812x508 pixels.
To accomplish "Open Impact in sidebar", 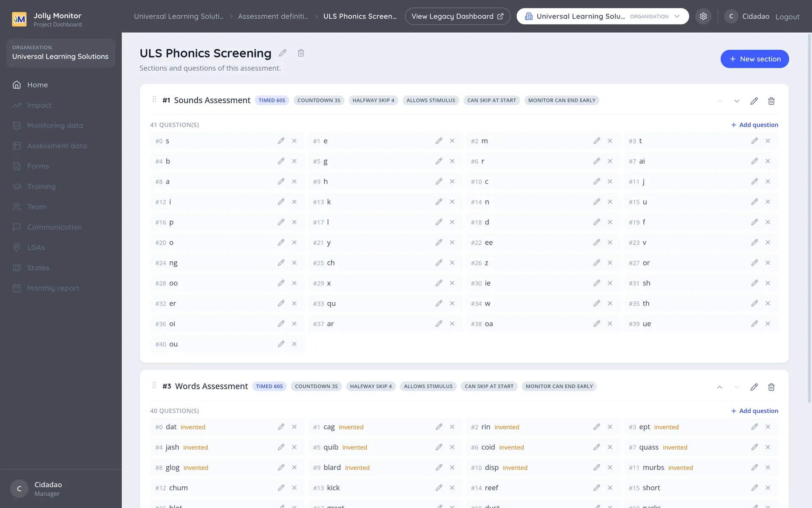I will pos(61,105).
